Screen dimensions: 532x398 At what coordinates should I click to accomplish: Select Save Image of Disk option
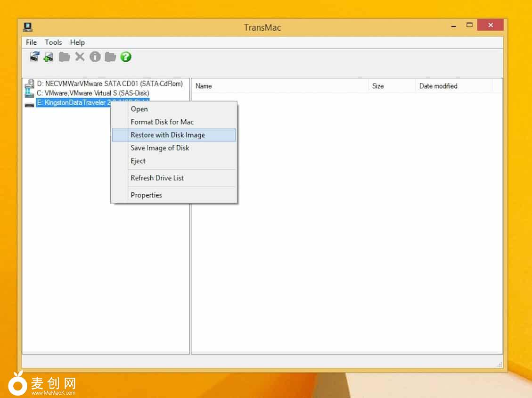pyautogui.click(x=160, y=148)
